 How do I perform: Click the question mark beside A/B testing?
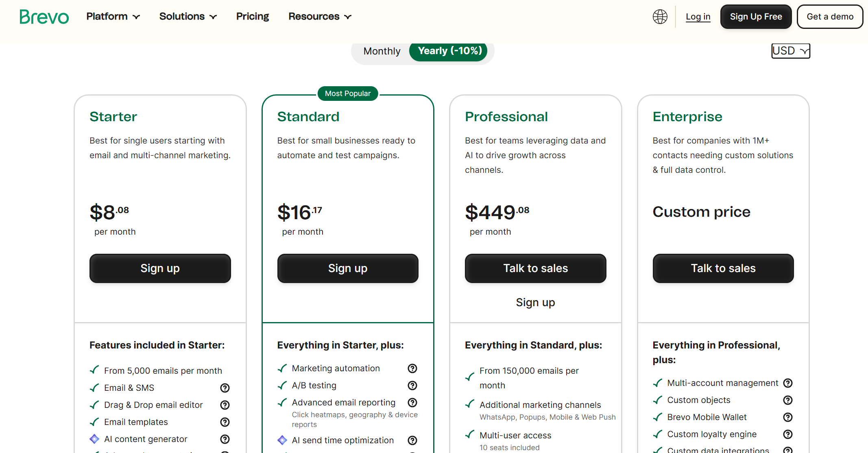pyautogui.click(x=412, y=385)
